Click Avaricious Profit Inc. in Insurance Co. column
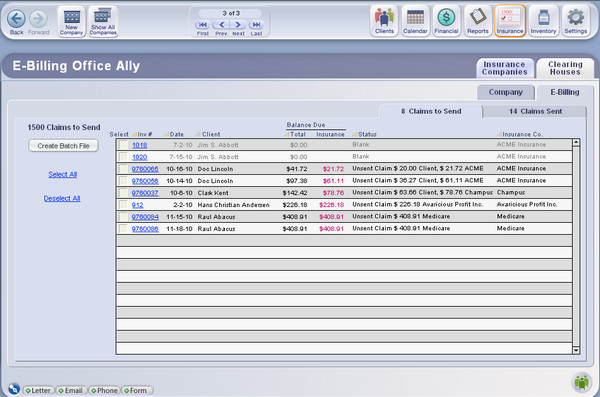The height and width of the screenshot is (397, 600). (527, 205)
